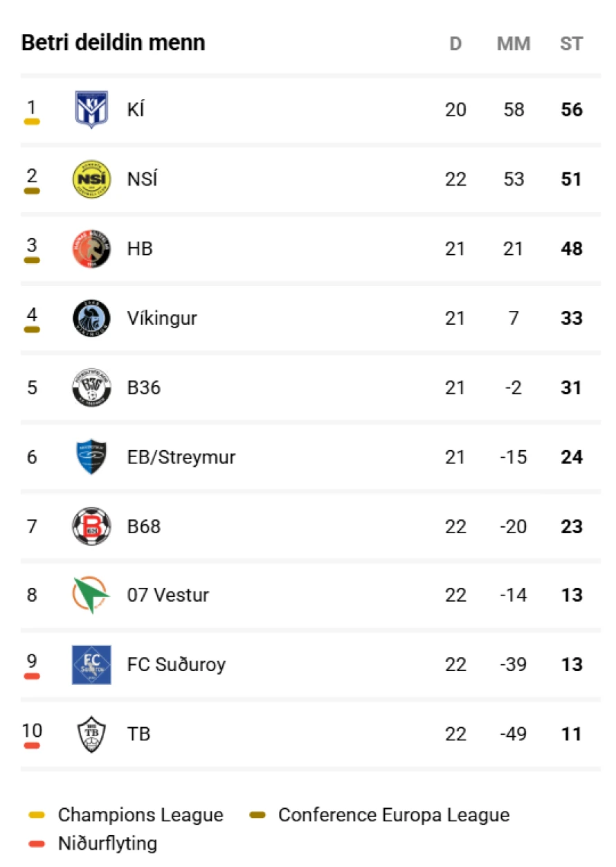Image resolution: width=616 pixels, height=867 pixels.
Task: Select the Víkingur club badge
Action: (x=91, y=319)
